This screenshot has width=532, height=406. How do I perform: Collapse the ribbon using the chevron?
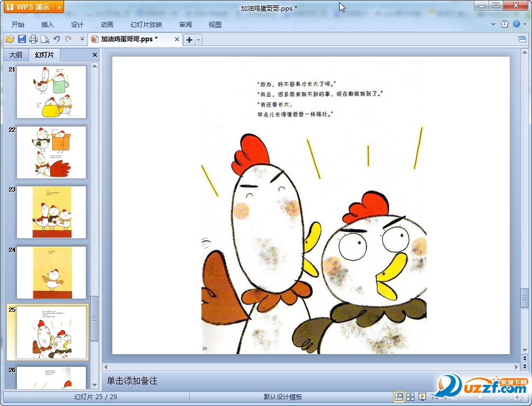coord(493,24)
